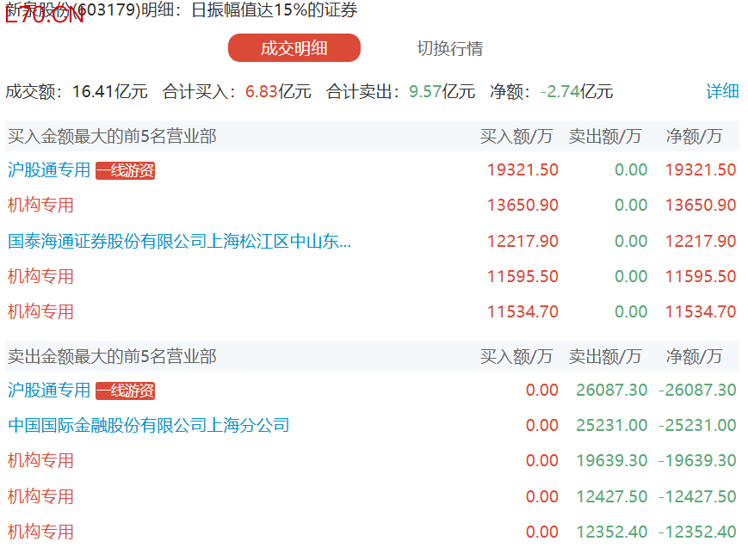The height and width of the screenshot is (560, 748).
Task: Open 沪股通专用 in the top buyers list
Action: (x=49, y=170)
